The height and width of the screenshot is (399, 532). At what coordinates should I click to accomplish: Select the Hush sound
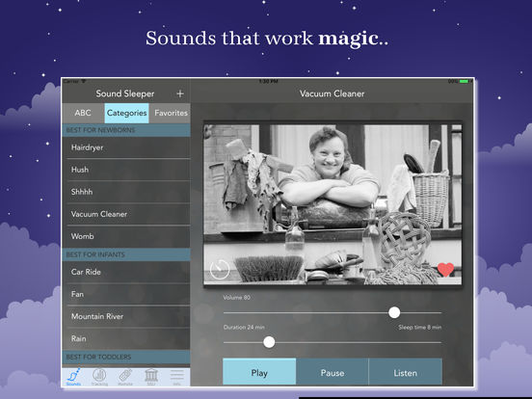click(x=126, y=170)
